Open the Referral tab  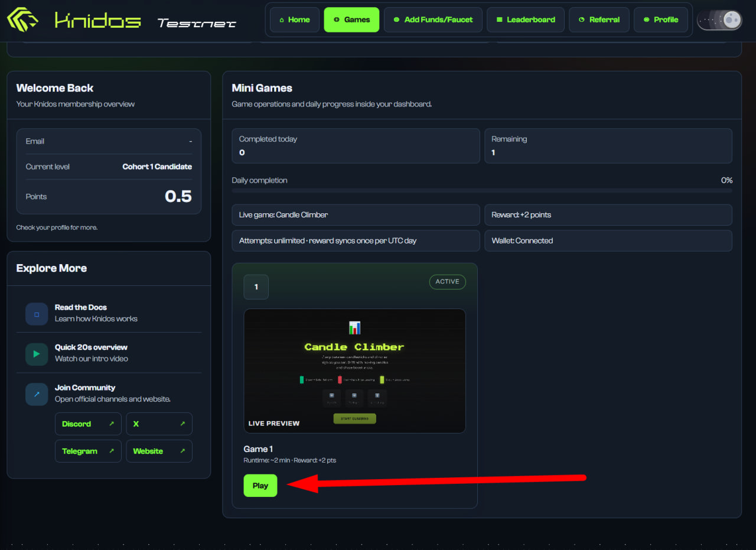(x=599, y=19)
